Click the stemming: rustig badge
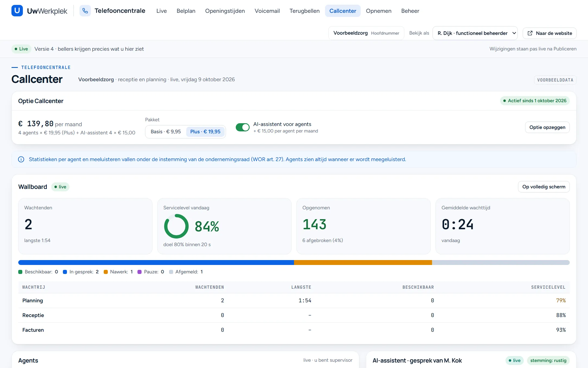Image resolution: width=588 pixels, height=368 pixels. [548, 360]
